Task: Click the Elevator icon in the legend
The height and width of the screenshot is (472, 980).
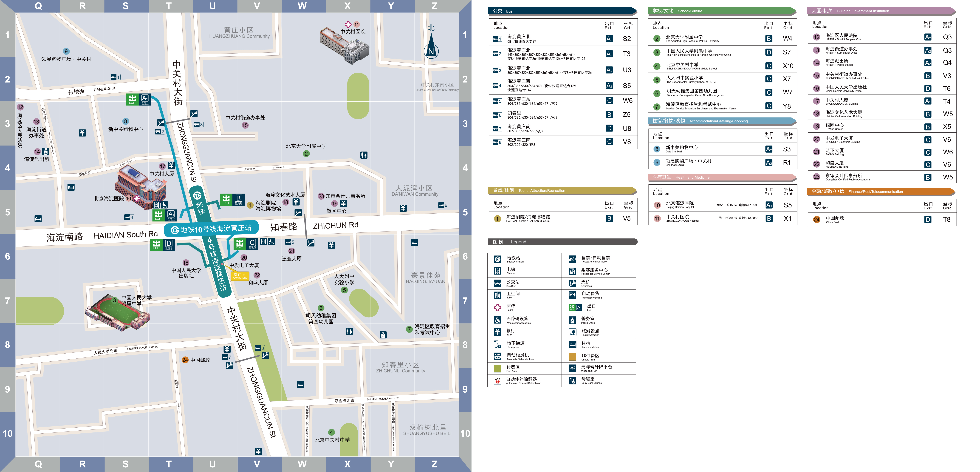Action: click(x=498, y=271)
